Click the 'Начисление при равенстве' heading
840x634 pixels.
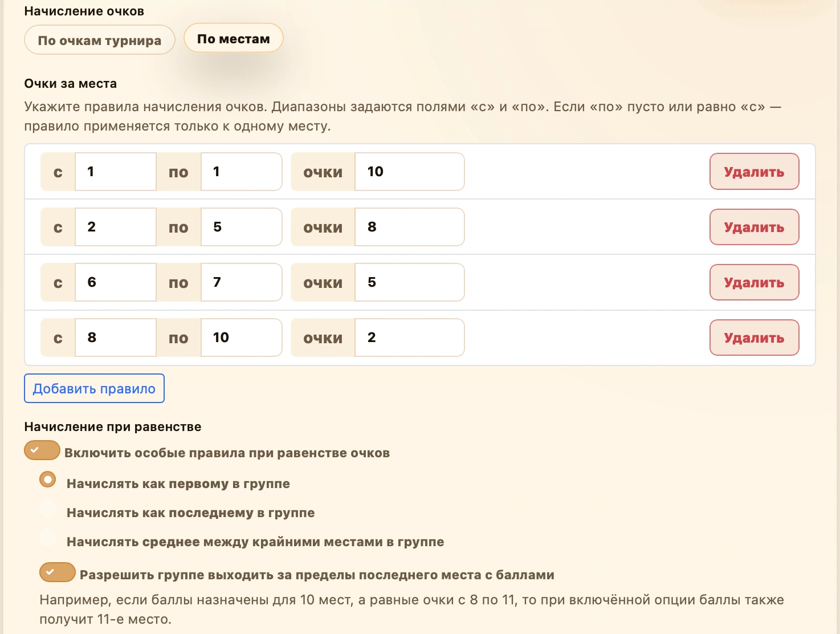113,427
